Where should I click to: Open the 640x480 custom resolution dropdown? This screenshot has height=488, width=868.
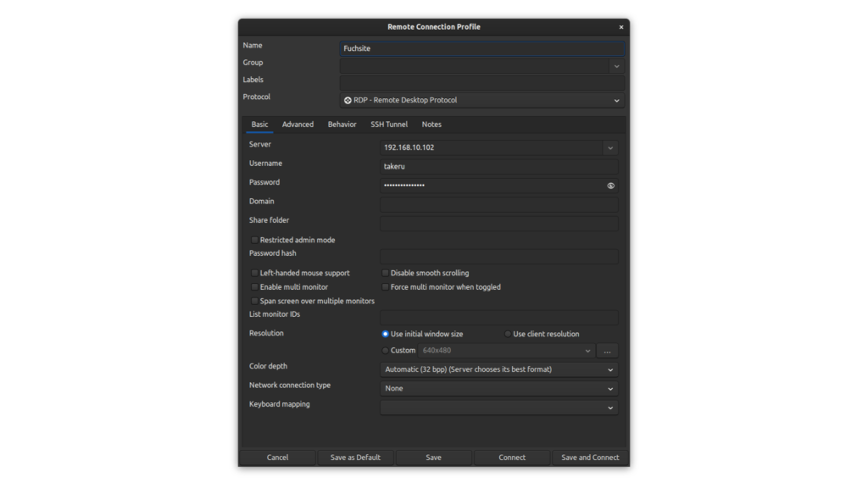[x=507, y=351]
